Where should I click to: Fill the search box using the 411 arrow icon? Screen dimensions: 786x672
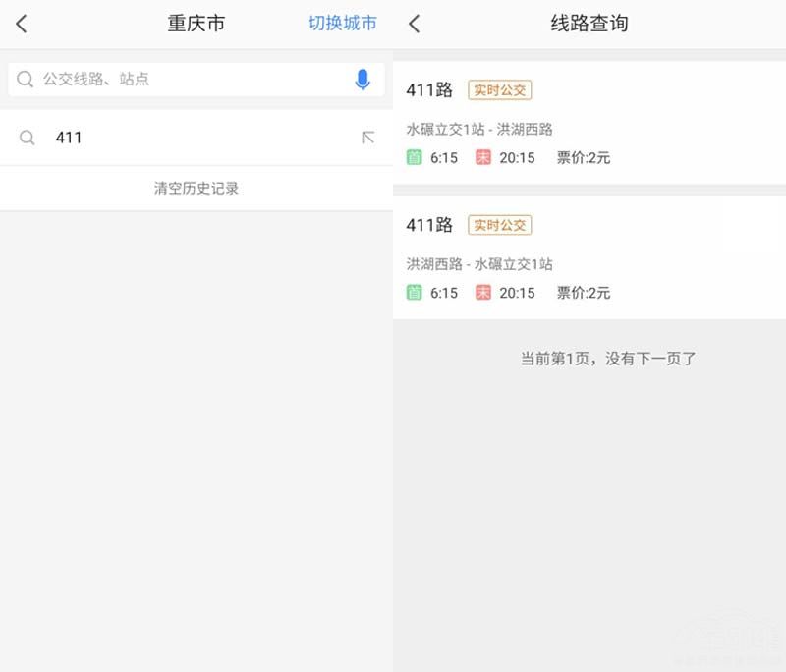tap(367, 138)
